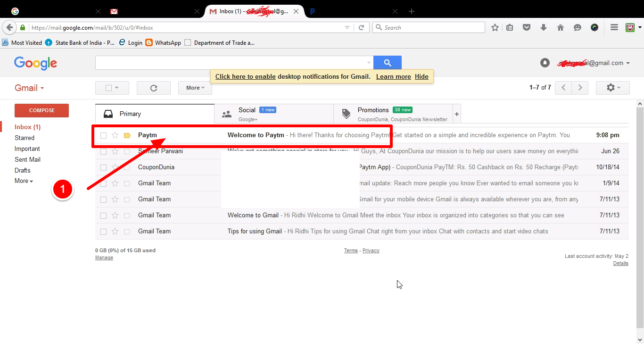Image resolution: width=644 pixels, height=347 pixels.
Task: Switch to the Primary inbox tab
Action: pos(155,114)
